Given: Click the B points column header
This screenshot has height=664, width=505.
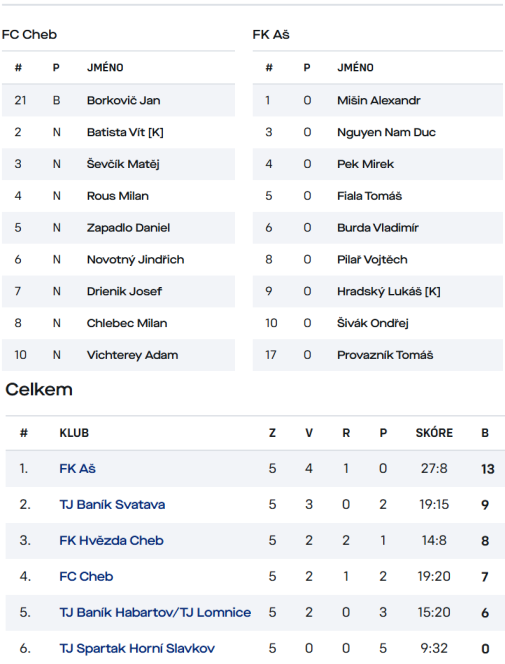Looking at the screenshot, I should (485, 433).
